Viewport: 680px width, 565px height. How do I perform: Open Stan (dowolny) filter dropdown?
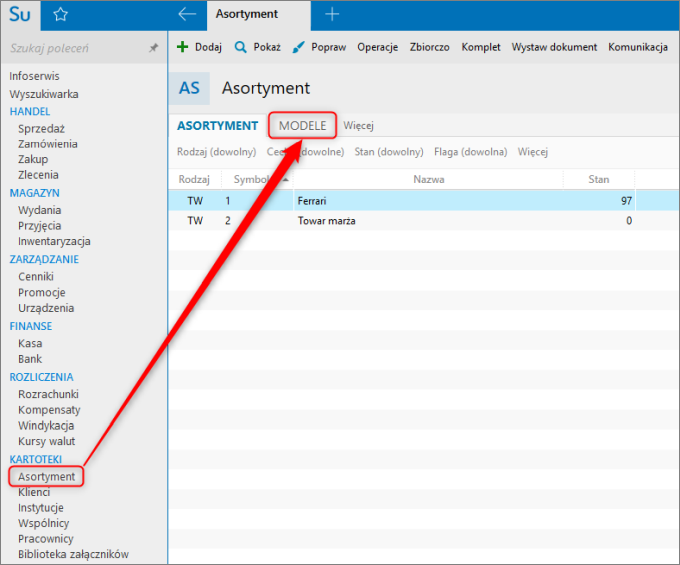389,152
